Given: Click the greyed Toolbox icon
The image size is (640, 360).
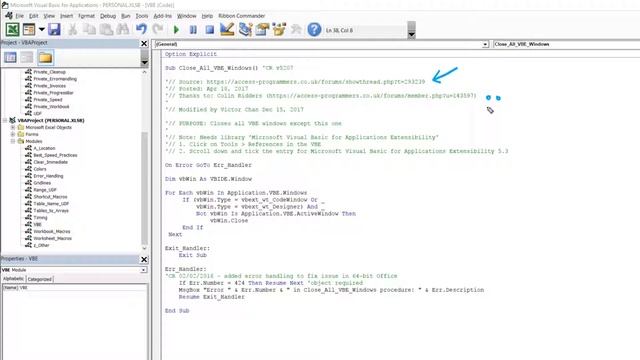Looking at the screenshot, I should 296,29.
